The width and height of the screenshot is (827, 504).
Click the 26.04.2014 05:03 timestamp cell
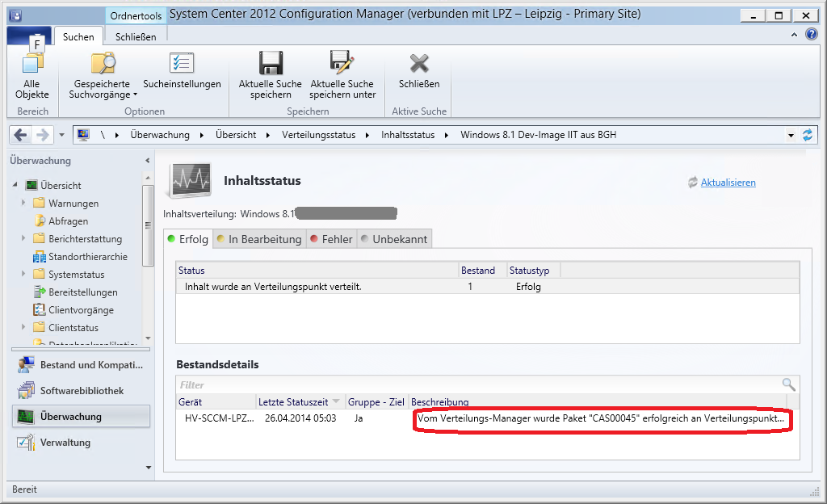point(300,418)
